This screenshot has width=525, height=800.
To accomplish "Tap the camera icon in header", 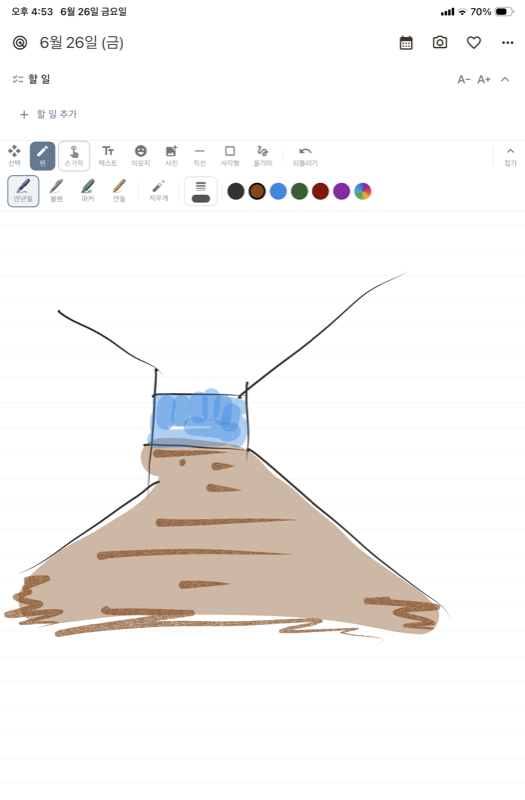I will [440, 42].
